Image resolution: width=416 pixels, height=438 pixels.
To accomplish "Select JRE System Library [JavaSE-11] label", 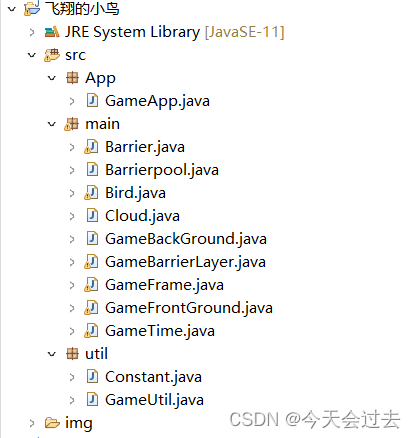I will [174, 32].
